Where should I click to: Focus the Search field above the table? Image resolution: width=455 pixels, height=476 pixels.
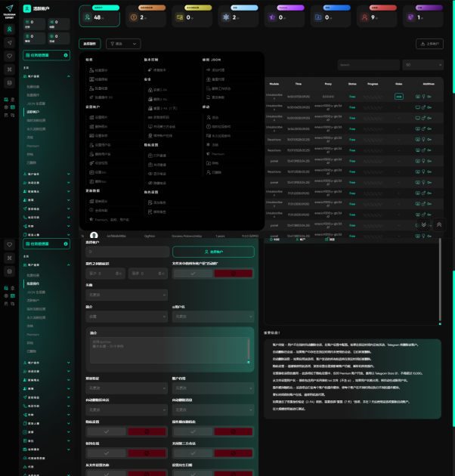369,65
